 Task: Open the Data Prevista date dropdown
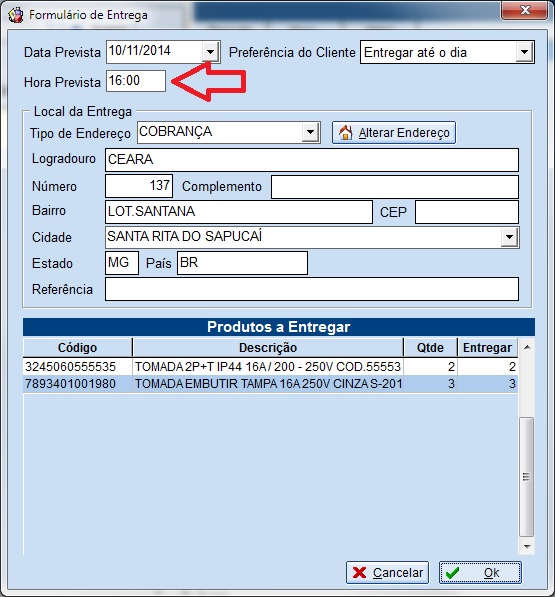(x=210, y=52)
